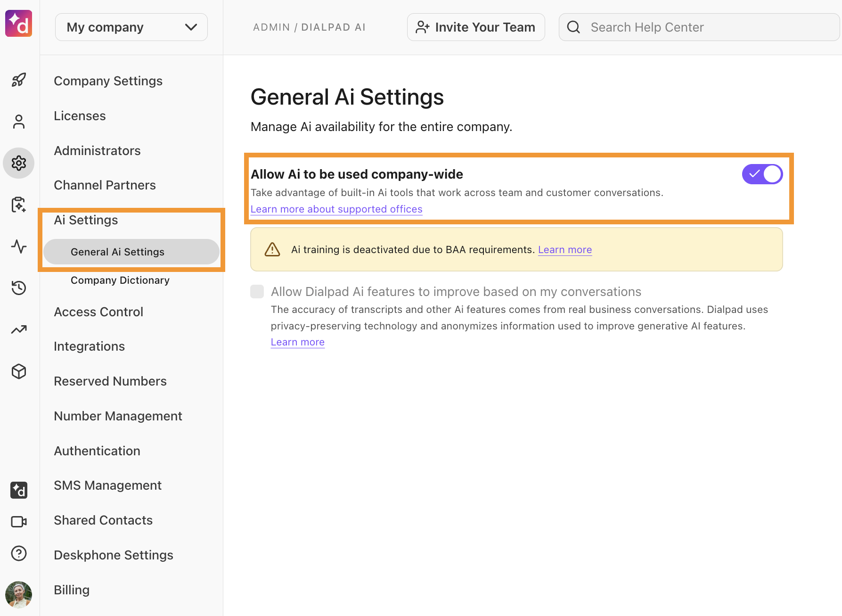Image resolution: width=842 pixels, height=616 pixels.
Task: Open Access Control section
Action: coord(98,312)
